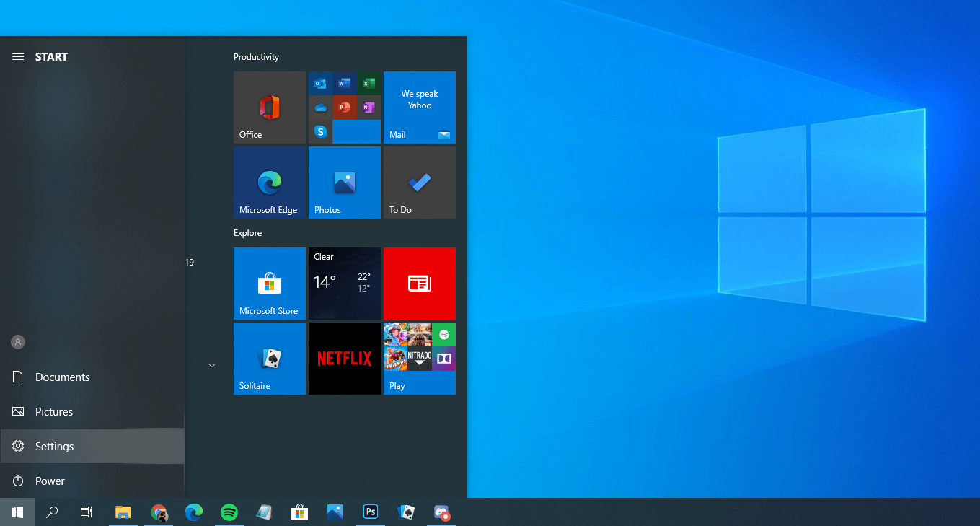Viewport: 980px width, 526px height.
Task: Launch Word from the Office folder tile
Action: pyautogui.click(x=345, y=84)
